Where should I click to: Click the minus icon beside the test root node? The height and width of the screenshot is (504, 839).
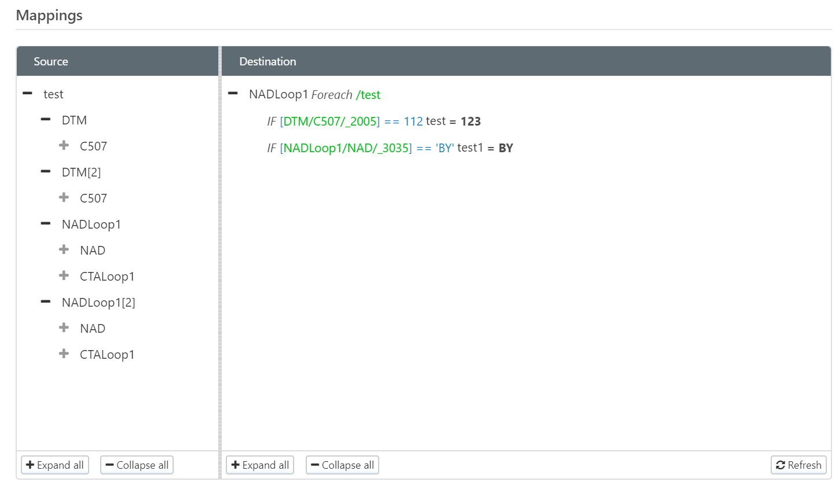(x=27, y=94)
